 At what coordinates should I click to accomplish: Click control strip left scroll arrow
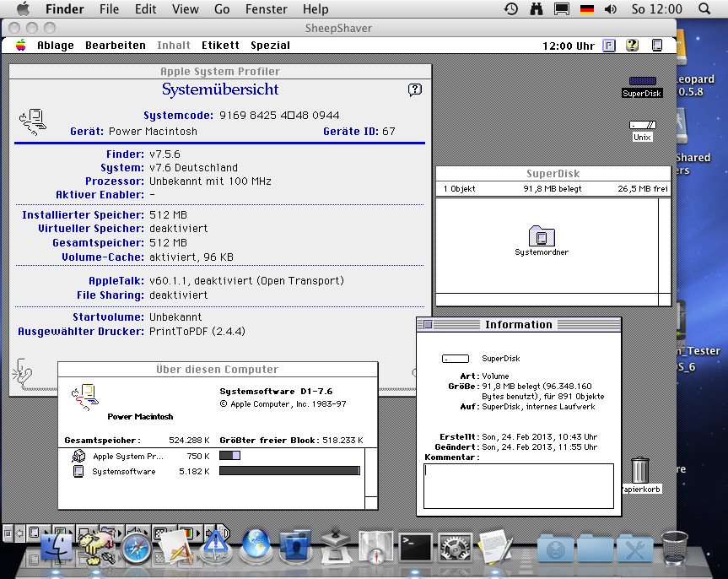19,533
